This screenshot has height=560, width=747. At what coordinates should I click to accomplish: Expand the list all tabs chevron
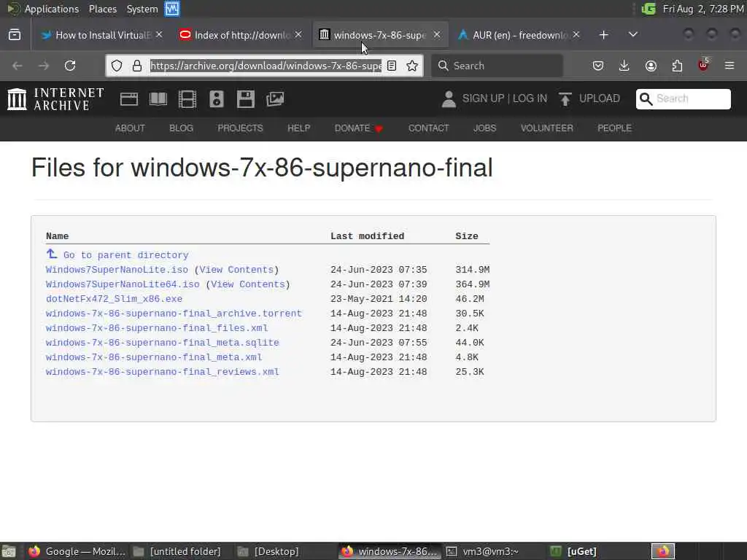tap(632, 34)
